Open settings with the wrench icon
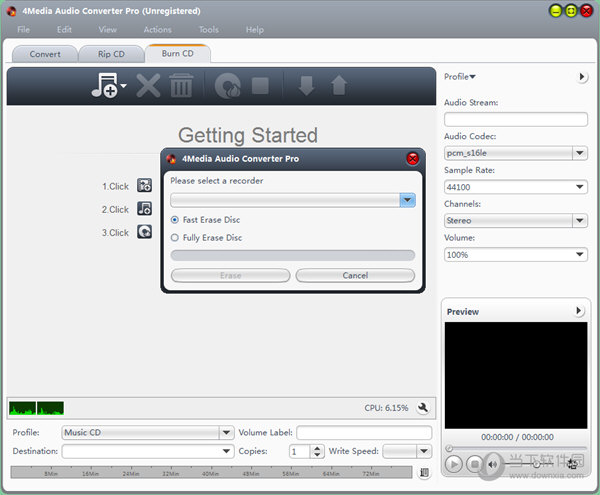600x495 pixels. [423, 408]
